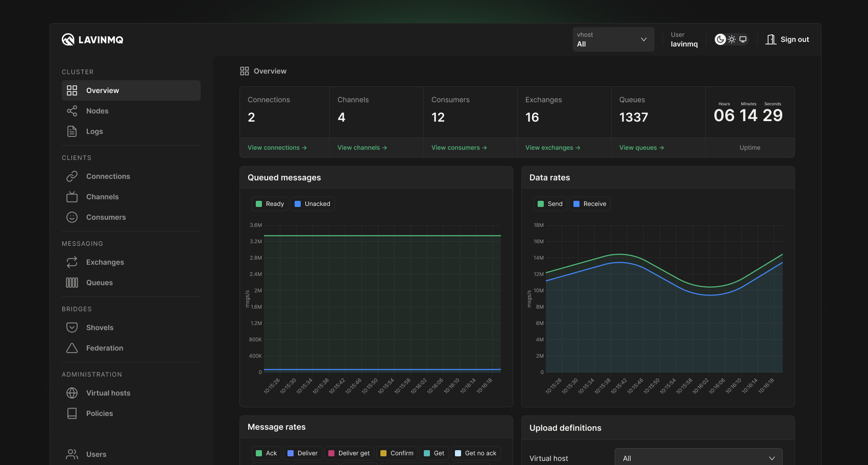This screenshot has width=868, height=465.
Task: Enable dark mode with the moon toggle
Action: click(x=720, y=39)
